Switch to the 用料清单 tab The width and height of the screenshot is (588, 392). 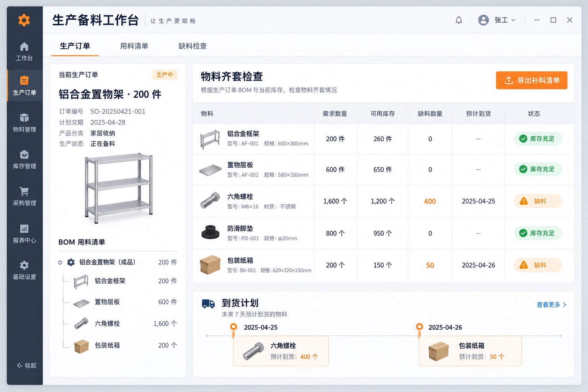pos(134,46)
